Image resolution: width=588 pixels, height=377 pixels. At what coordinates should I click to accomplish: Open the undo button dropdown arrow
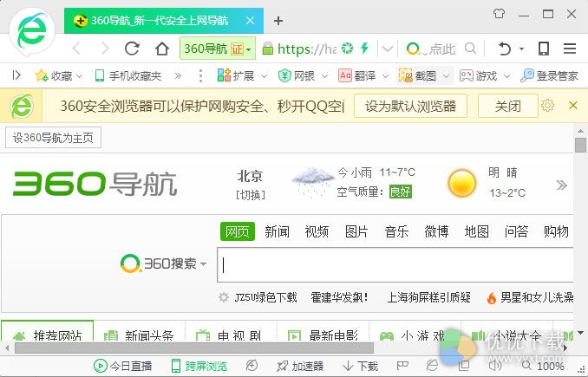[521, 49]
